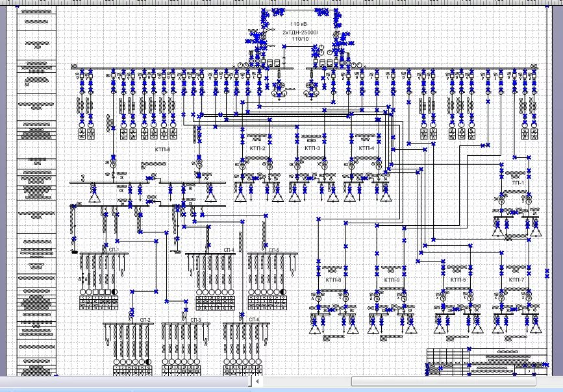Image resolution: width=563 pixels, height=392 pixels.
Task: Click the КТП-3 label in diagram
Action: coord(312,149)
